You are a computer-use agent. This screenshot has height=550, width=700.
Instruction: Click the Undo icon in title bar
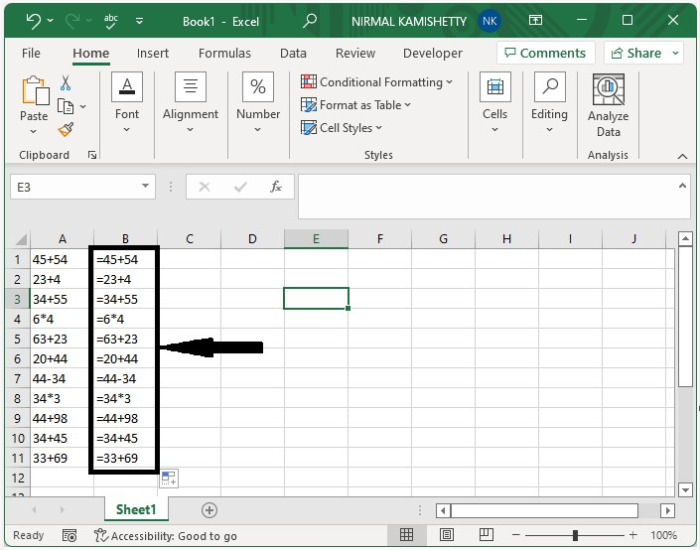33,21
